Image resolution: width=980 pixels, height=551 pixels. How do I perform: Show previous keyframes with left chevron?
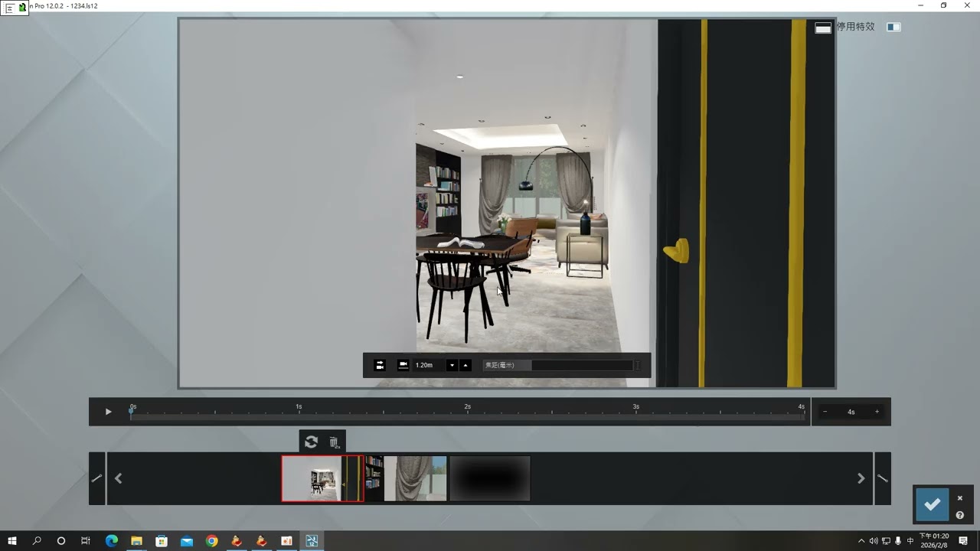pos(118,478)
